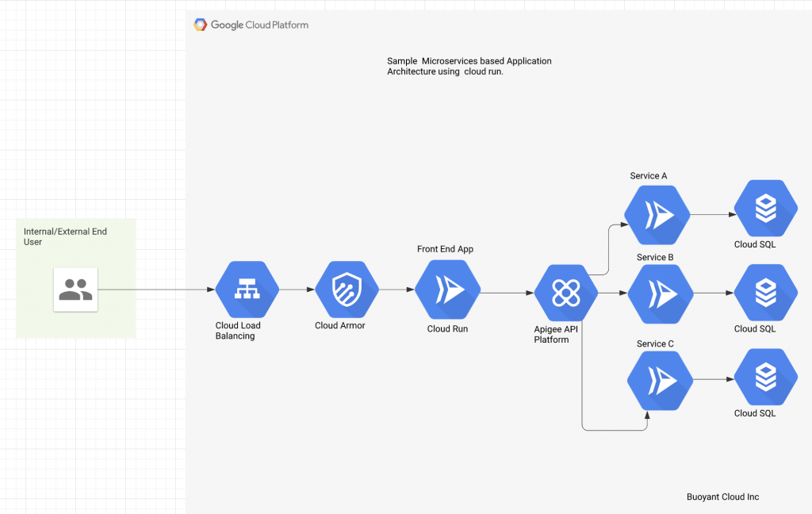Viewport: 812px width, 514px height.
Task: Click the 'Buoyant Cloud Inc' text
Action: point(723,497)
